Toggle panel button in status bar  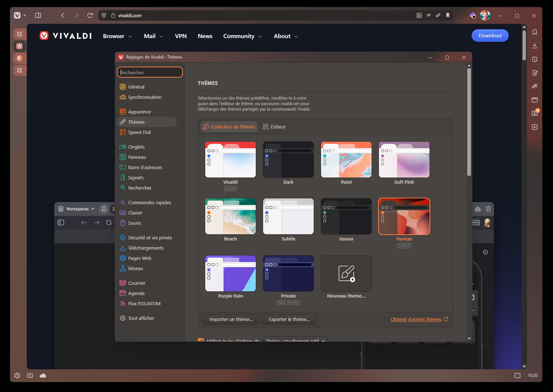pos(30,376)
